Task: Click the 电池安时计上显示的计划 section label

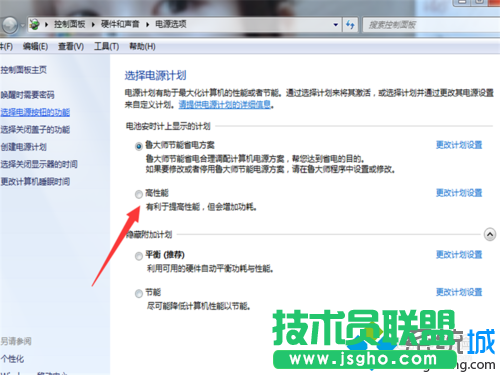Action: (x=168, y=126)
